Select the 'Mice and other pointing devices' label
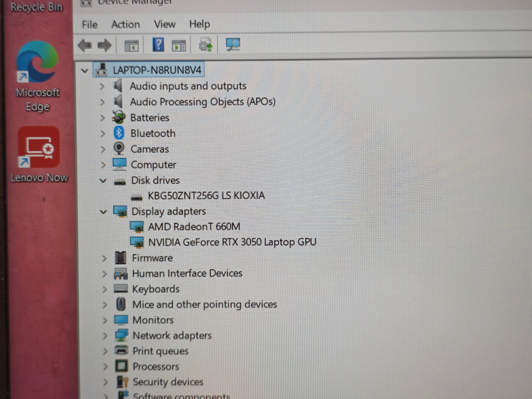This screenshot has height=399, width=532. (x=205, y=304)
